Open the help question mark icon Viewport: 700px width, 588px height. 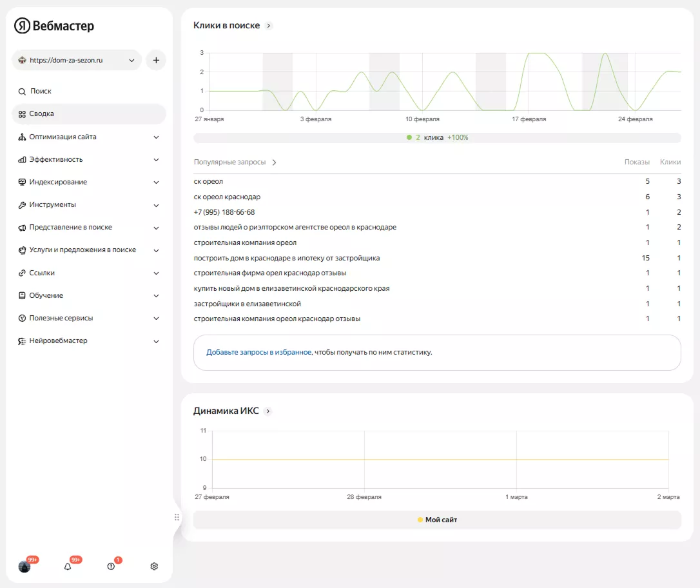coord(111,567)
